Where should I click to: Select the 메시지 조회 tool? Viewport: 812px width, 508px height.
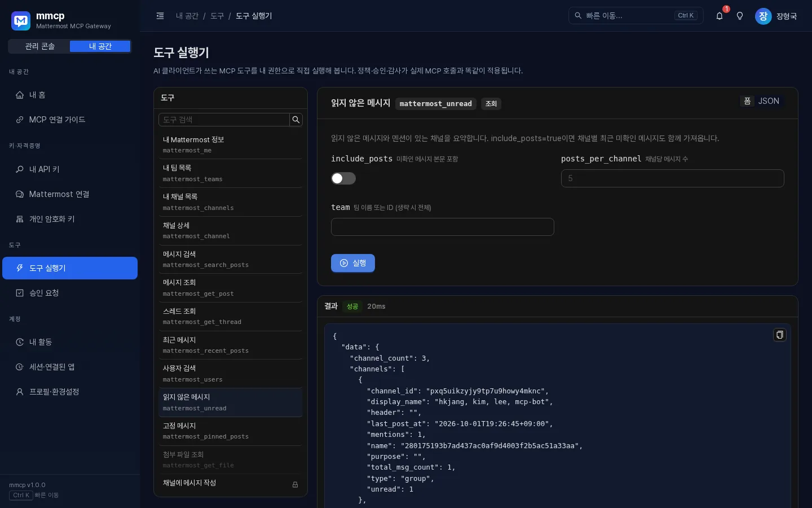(x=231, y=288)
